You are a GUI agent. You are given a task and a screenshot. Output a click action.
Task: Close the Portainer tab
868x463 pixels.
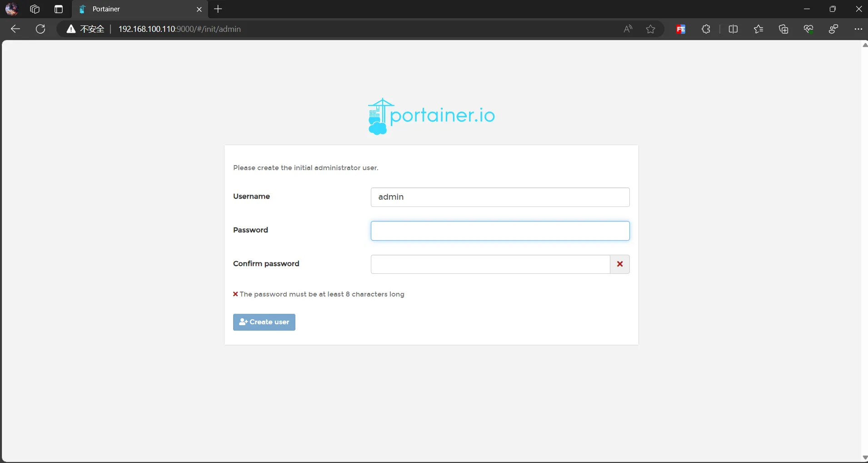(x=199, y=9)
